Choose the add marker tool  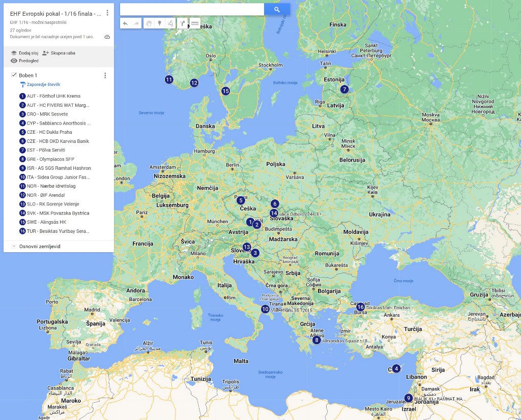159,23
